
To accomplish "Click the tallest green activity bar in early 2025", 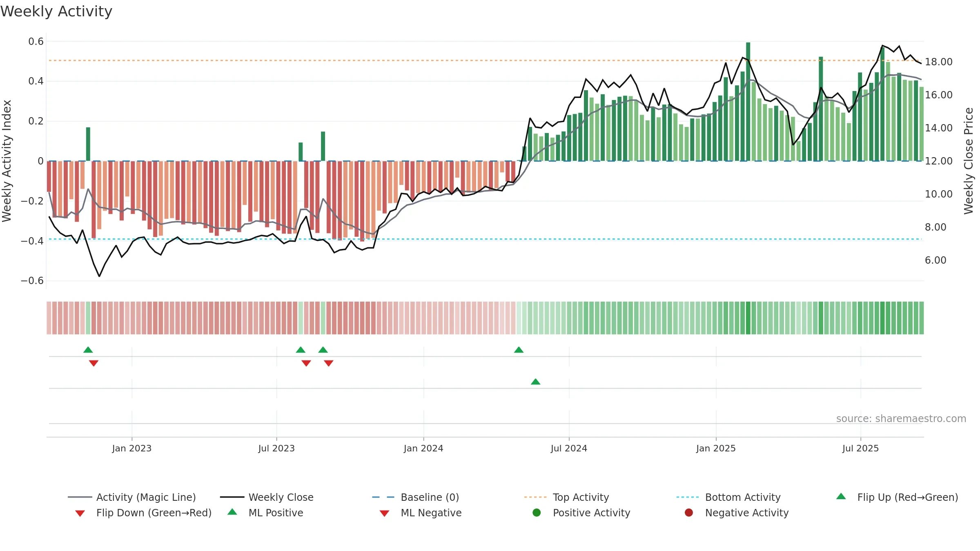I will coord(748,102).
